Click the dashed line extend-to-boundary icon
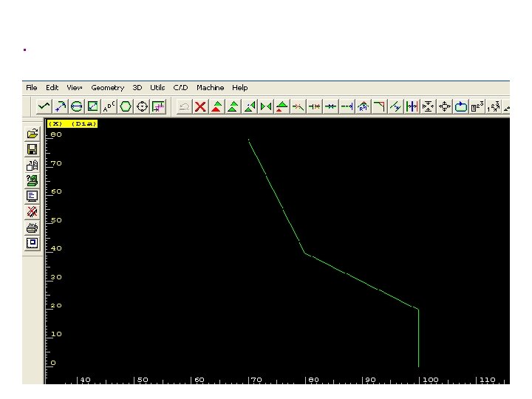The height and width of the screenshot is (399, 532). 347,107
